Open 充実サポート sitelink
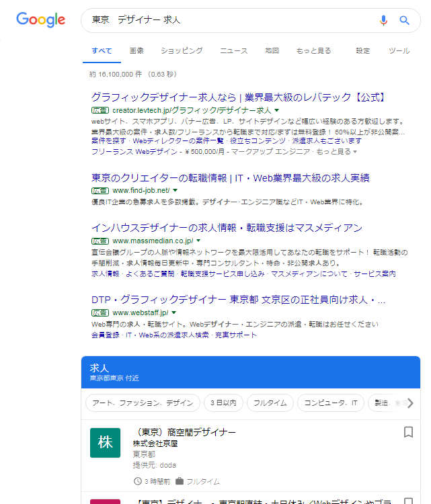Screen dimensions: 431x504 [x=236, y=335]
